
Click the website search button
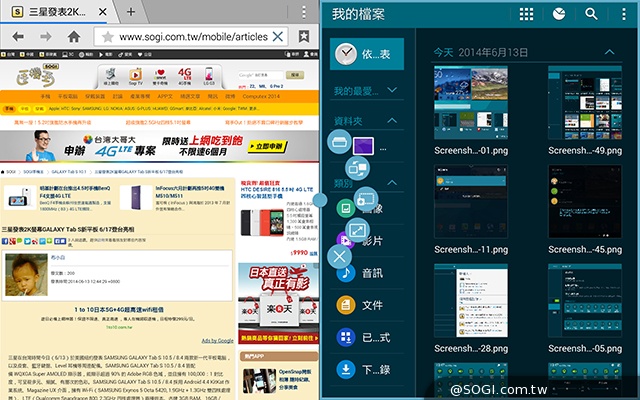tap(295, 75)
